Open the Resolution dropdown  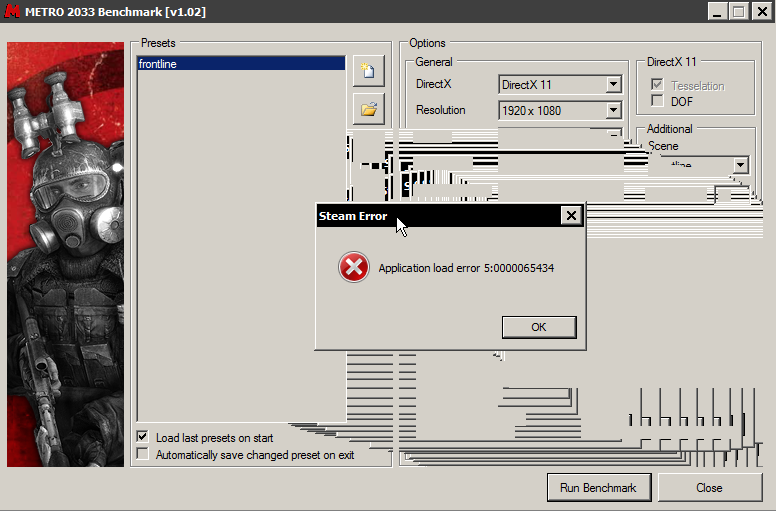click(x=613, y=110)
